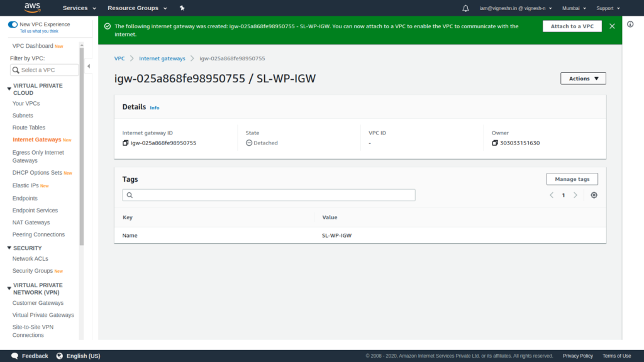644x362 pixels.
Task: Click Internet gateways breadcrumb link
Action: point(162,58)
